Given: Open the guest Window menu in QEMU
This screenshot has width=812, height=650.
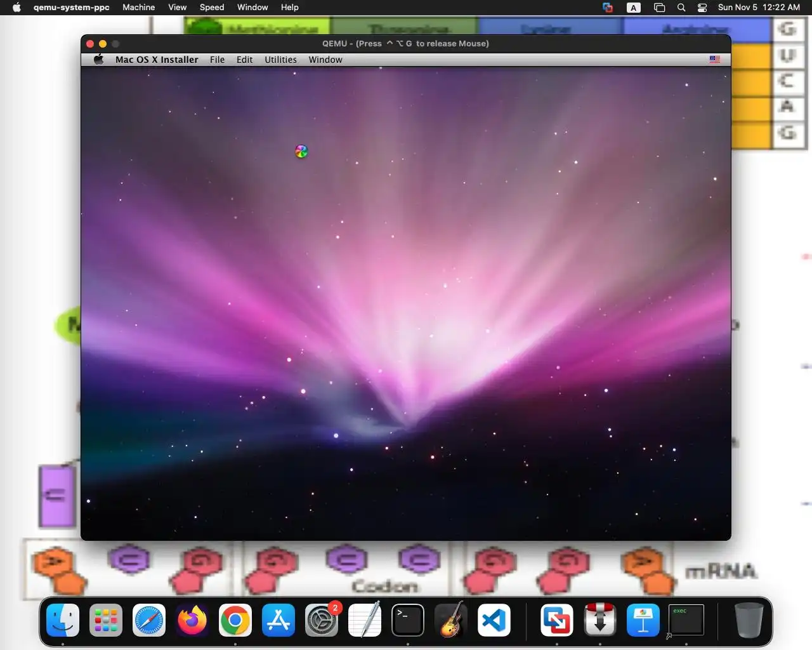Looking at the screenshot, I should coord(325,60).
